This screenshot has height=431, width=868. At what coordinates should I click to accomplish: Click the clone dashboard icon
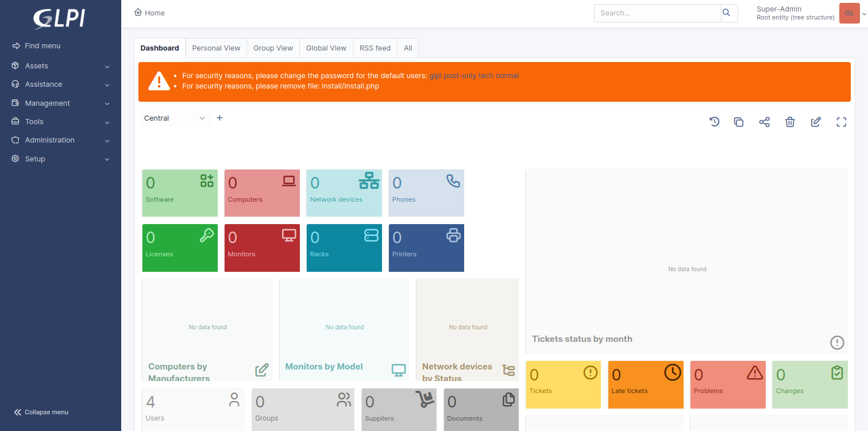pos(739,122)
